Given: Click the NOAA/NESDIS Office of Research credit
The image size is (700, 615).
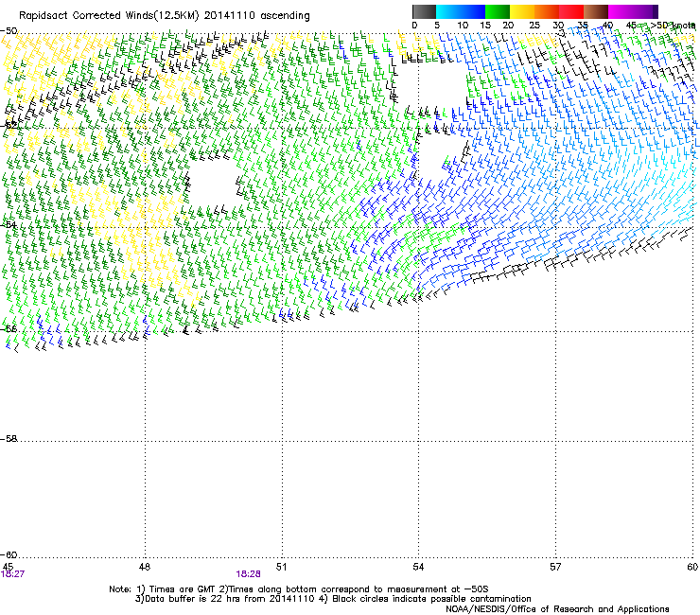Looking at the screenshot, I should tap(557, 609).
